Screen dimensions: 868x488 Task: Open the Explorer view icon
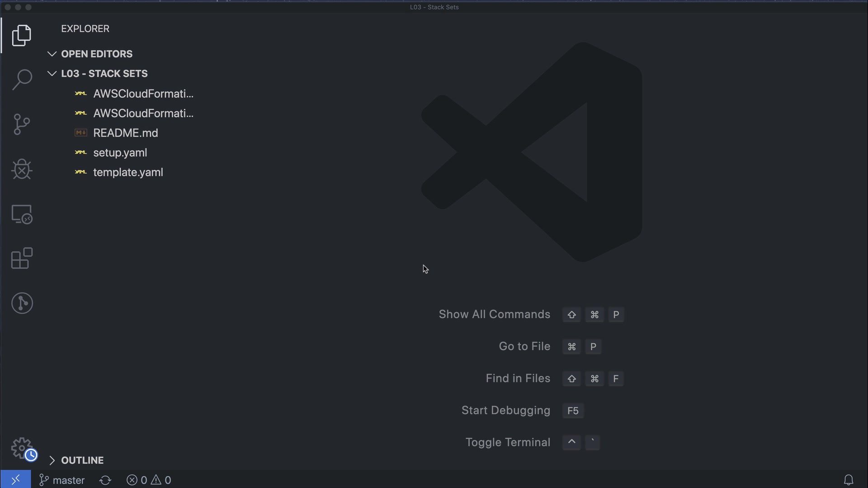click(x=22, y=35)
